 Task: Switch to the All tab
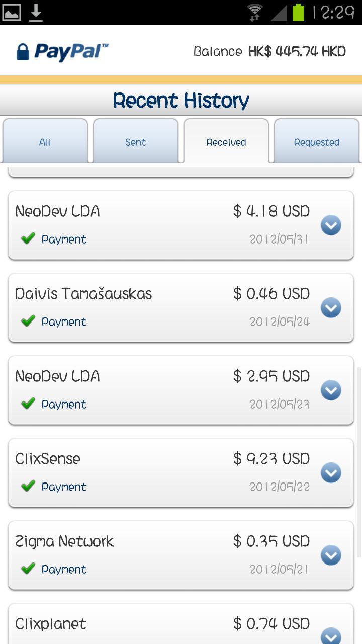45,142
